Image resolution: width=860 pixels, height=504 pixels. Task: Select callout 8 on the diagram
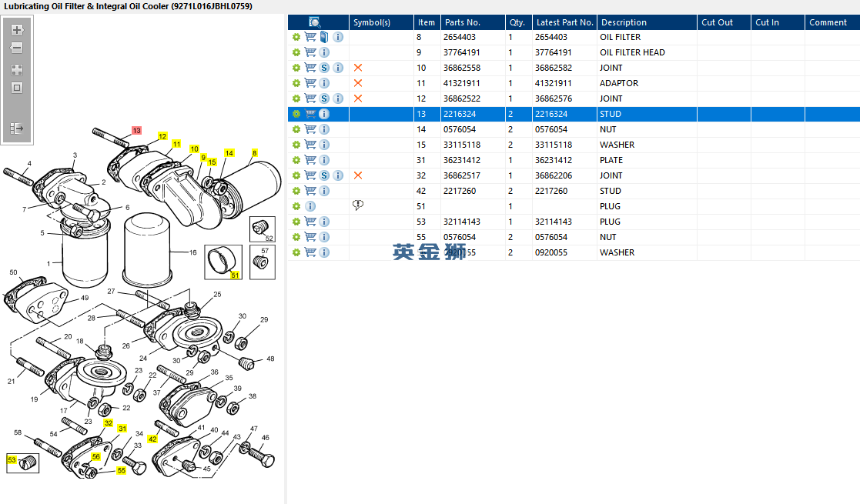(x=255, y=153)
